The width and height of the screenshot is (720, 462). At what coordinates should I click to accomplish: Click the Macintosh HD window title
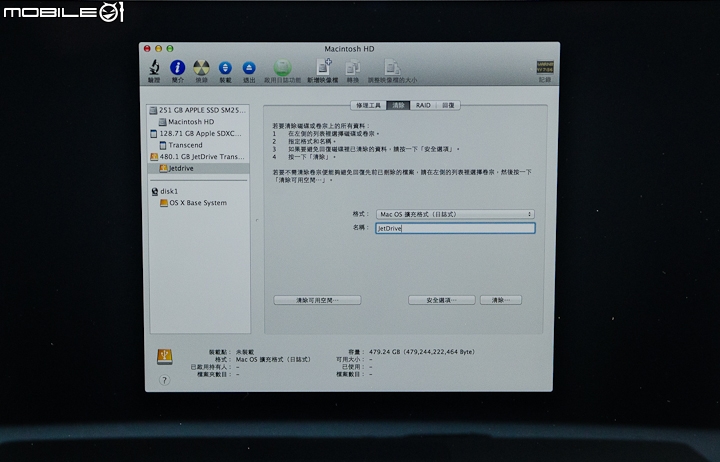pos(349,49)
